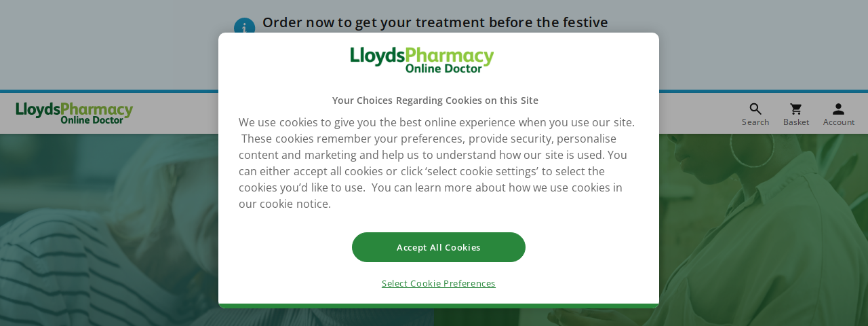Open the Account person icon

pos(838,109)
